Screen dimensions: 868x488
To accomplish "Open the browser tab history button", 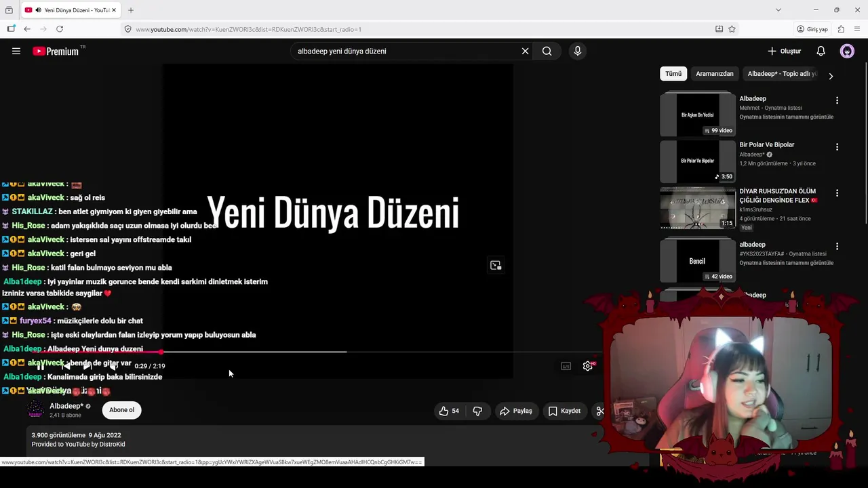I will point(9,10).
